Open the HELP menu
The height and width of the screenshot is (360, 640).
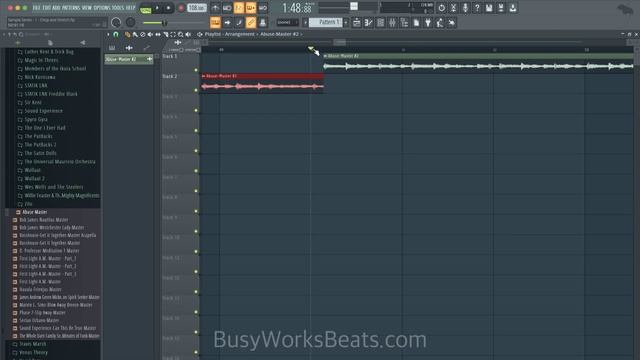[131, 8]
